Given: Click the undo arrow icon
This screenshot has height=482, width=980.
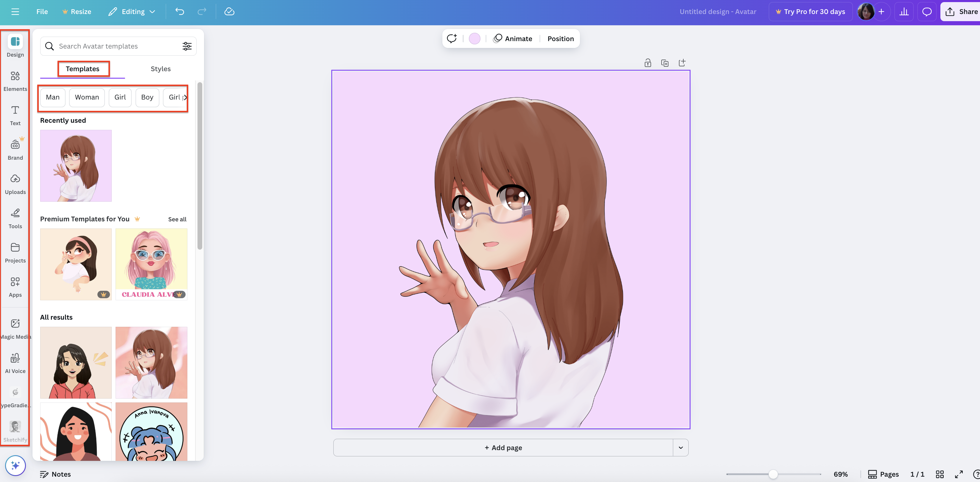Looking at the screenshot, I should 180,11.
